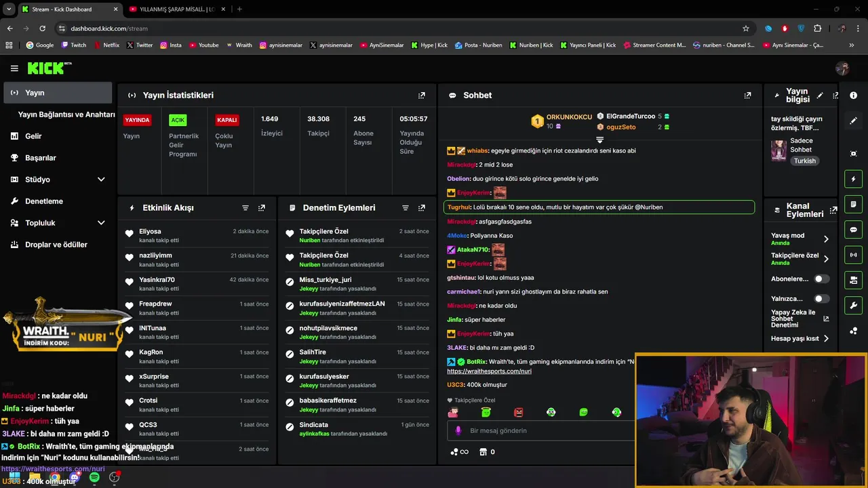Click the KAPALI Çoklu Yayın badge
The width and height of the screenshot is (868, 488).
click(x=226, y=120)
